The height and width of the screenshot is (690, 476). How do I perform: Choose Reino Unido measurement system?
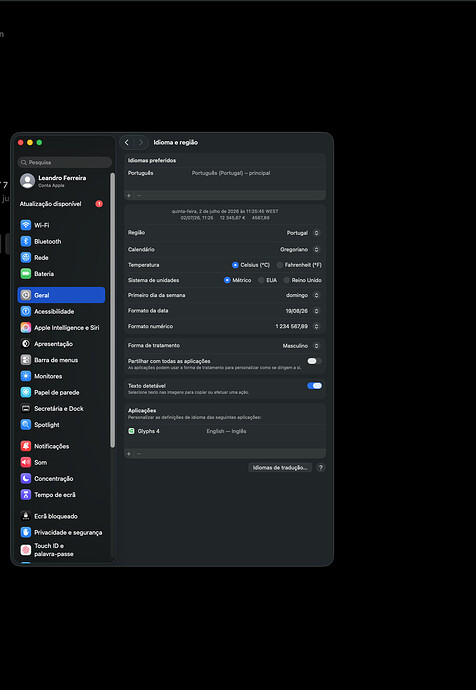click(x=287, y=280)
